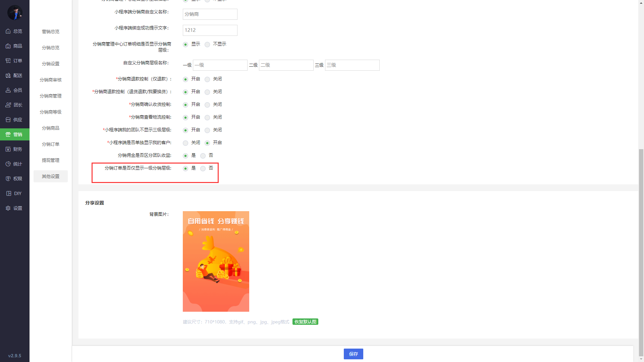The width and height of the screenshot is (644, 362).
Task: Select the 总览 sidebar icon
Action: (8, 31)
